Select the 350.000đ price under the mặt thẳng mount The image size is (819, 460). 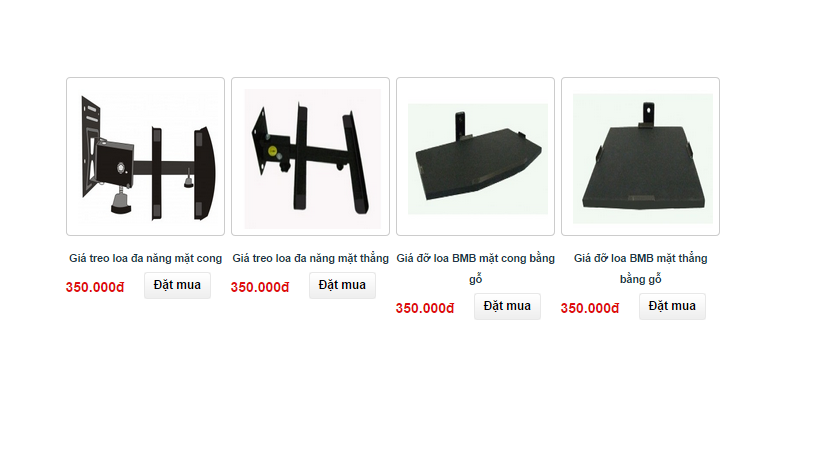coord(260,287)
